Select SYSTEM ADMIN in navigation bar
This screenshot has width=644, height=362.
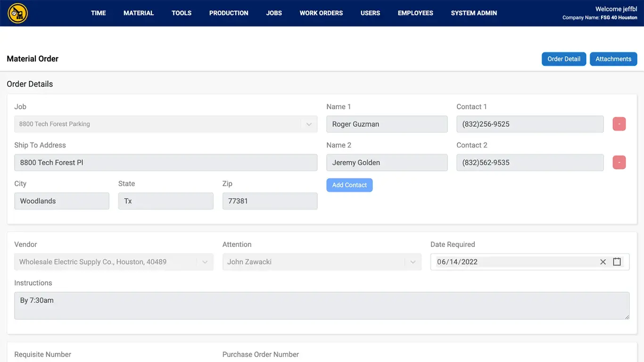[474, 13]
